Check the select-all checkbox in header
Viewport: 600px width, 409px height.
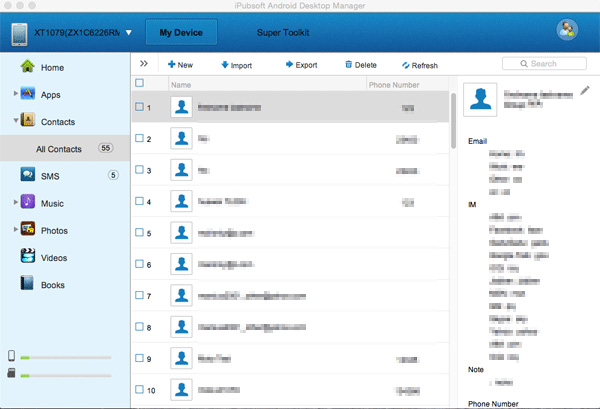click(139, 84)
